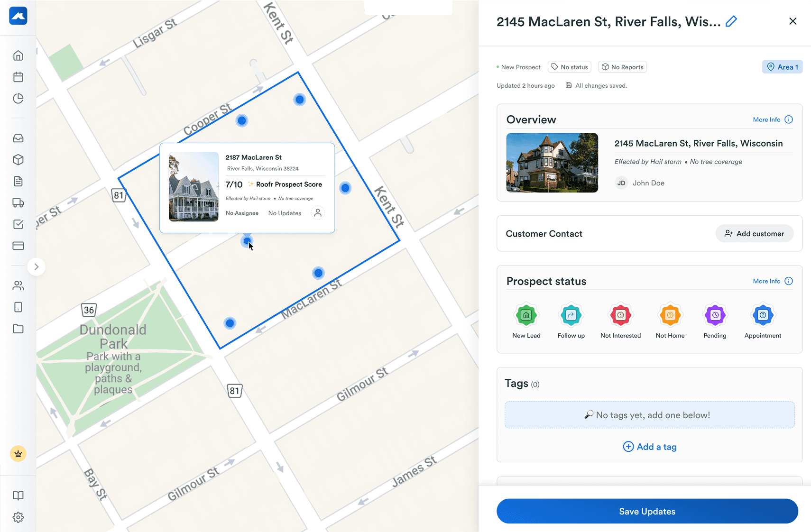Select Not Interested status
The height and width of the screenshot is (532, 811).
click(620, 321)
